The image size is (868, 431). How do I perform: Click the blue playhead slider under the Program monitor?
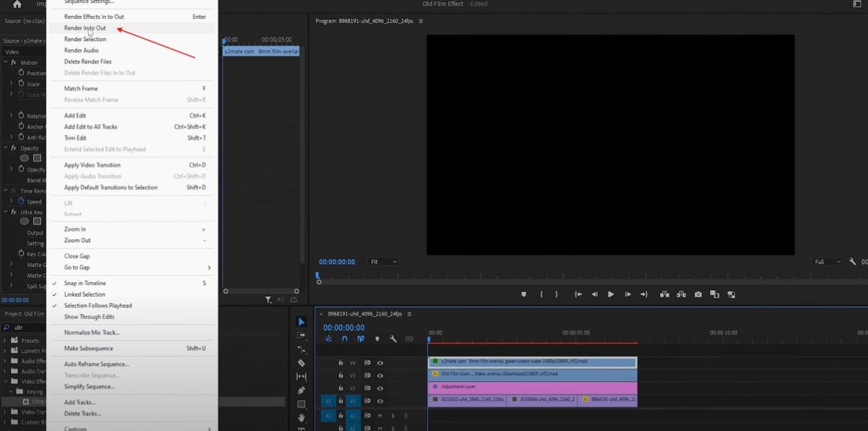click(317, 275)
